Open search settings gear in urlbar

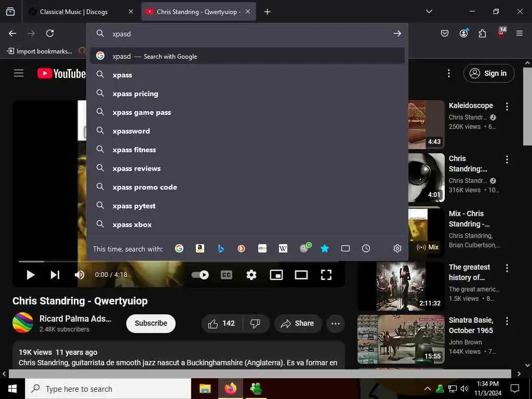click(x=397, y=249)
